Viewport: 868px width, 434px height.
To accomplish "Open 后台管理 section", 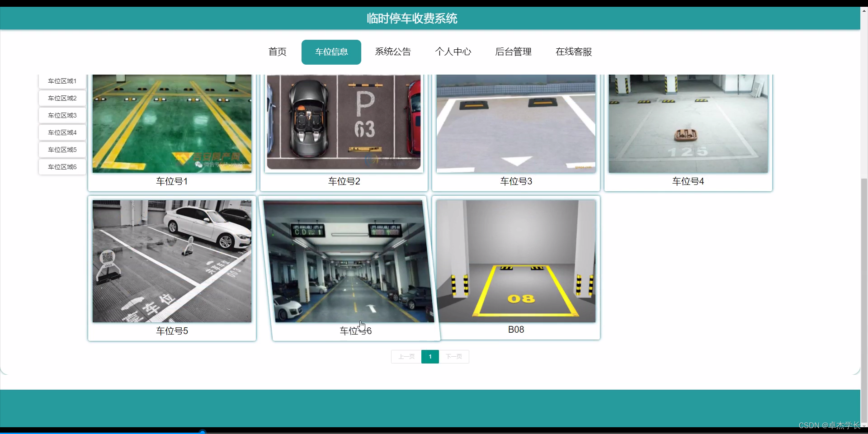I will pos(513,52).
